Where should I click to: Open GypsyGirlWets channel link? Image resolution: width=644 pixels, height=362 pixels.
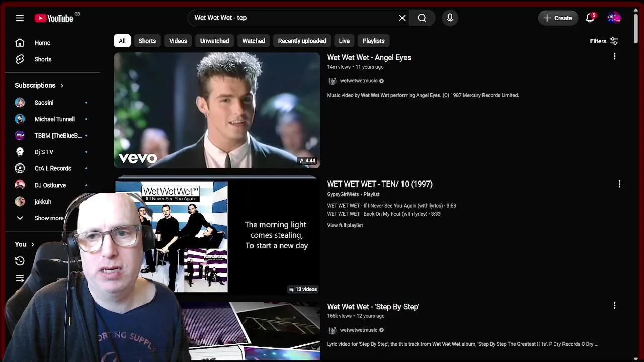343,194
